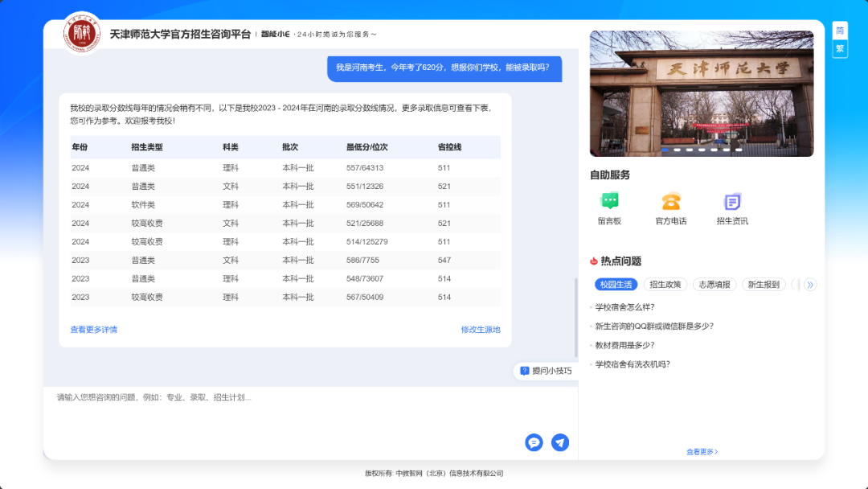This screenshot has width=868, height=489.
Task: Click the 提问小技巧 question tips icon
Action: point(525,371)
